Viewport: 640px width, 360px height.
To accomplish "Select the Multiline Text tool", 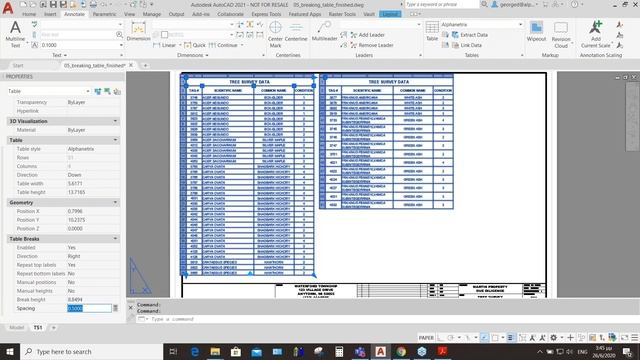I will pos(15,34).
